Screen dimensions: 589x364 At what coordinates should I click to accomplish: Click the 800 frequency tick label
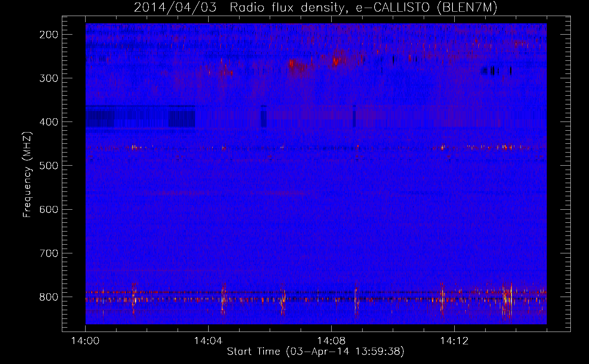[49, 297]
